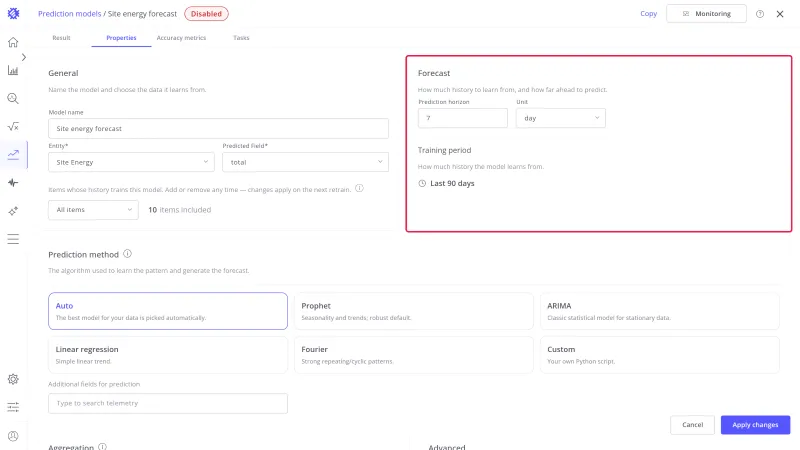
Task: Select the Linear regression method
Action: point(168,355)
